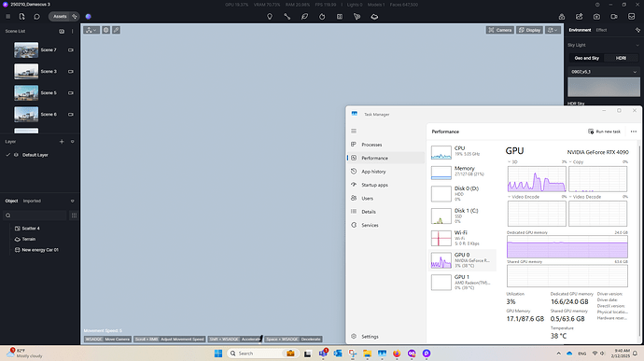Collapse the Object panel arrow
644x361 pixels.
(72, 201)
